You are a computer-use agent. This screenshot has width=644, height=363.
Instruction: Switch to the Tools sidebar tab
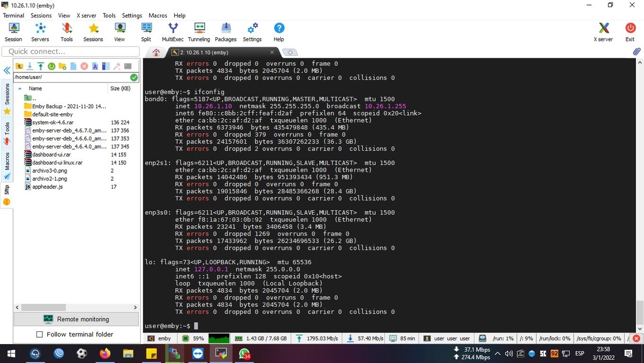[7, 132]
